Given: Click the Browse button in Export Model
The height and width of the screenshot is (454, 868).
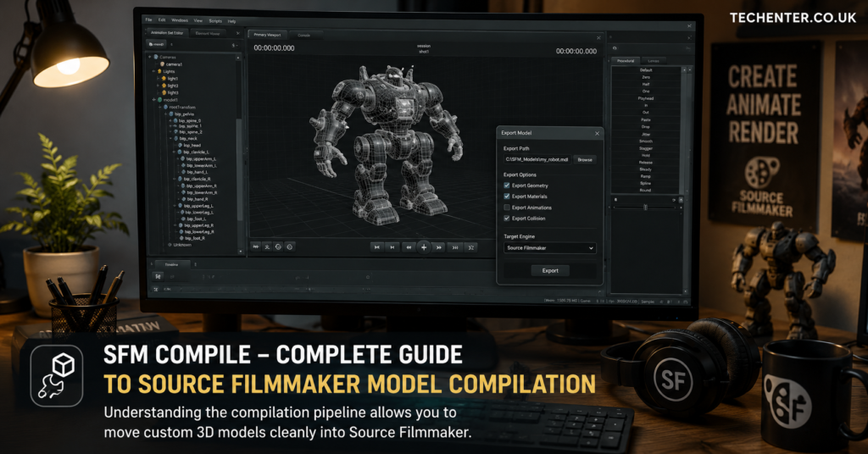Looking at the screenshot, I should [585, 159].
